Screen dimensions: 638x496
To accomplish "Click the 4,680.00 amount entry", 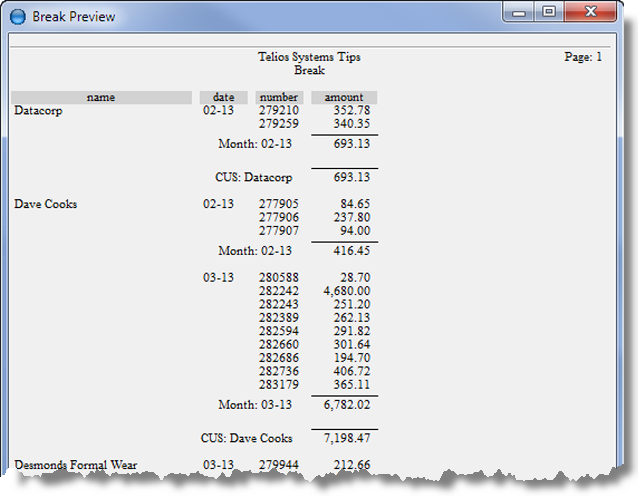I will (x=347, y=291).
